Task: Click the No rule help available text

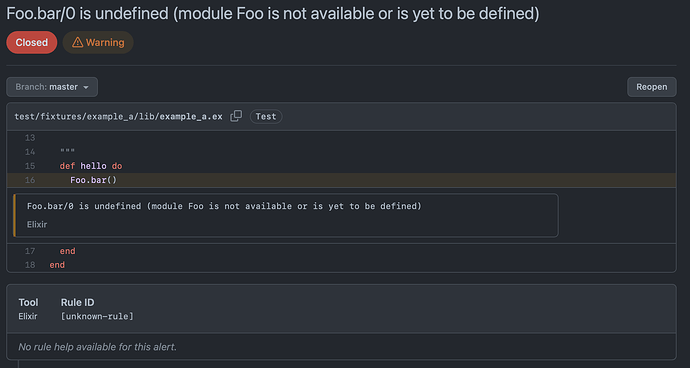Action: tap(97, 347)
